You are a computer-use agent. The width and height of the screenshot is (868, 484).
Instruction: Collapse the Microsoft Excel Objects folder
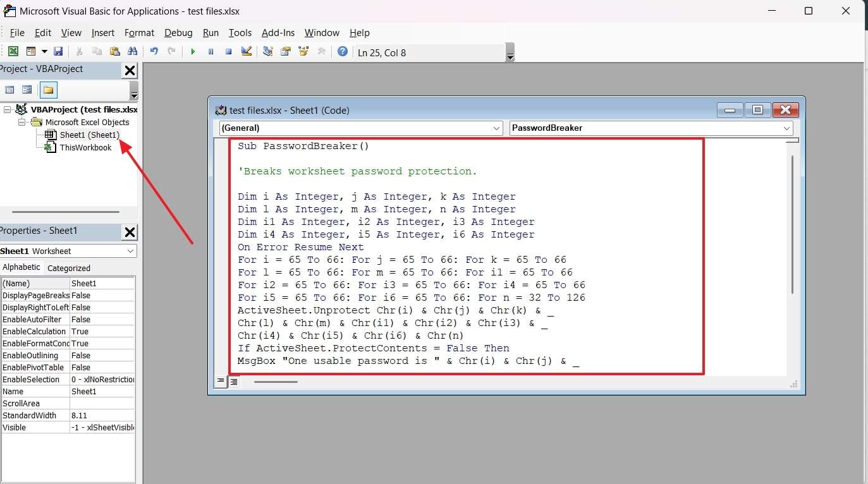click(x=22, y=122)
